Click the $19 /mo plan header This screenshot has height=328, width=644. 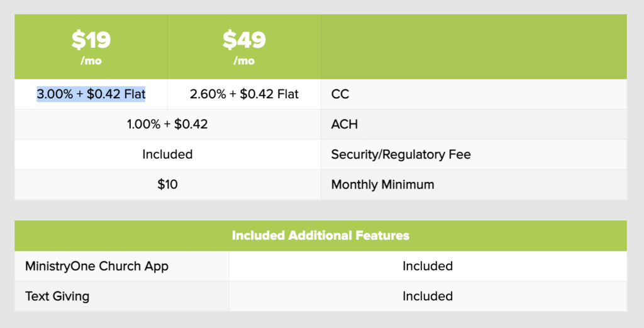coord(91,47)
